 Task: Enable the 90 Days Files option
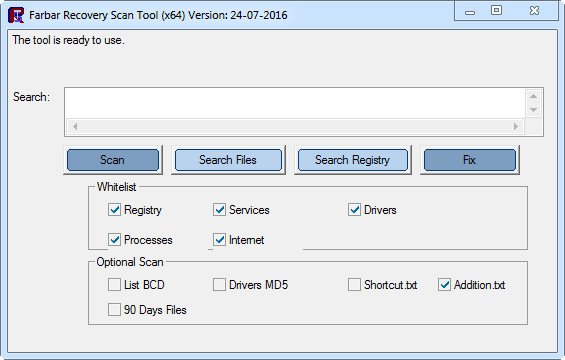(114, 310)
